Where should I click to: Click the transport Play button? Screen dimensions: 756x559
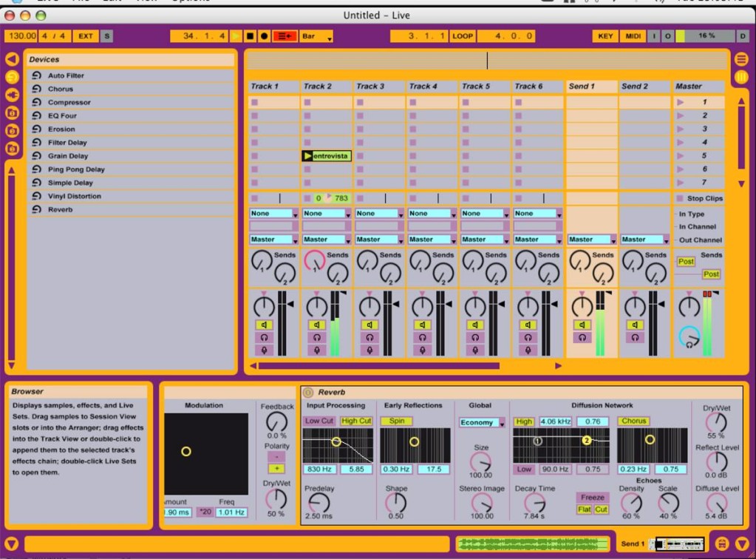(x=236, y=36)
